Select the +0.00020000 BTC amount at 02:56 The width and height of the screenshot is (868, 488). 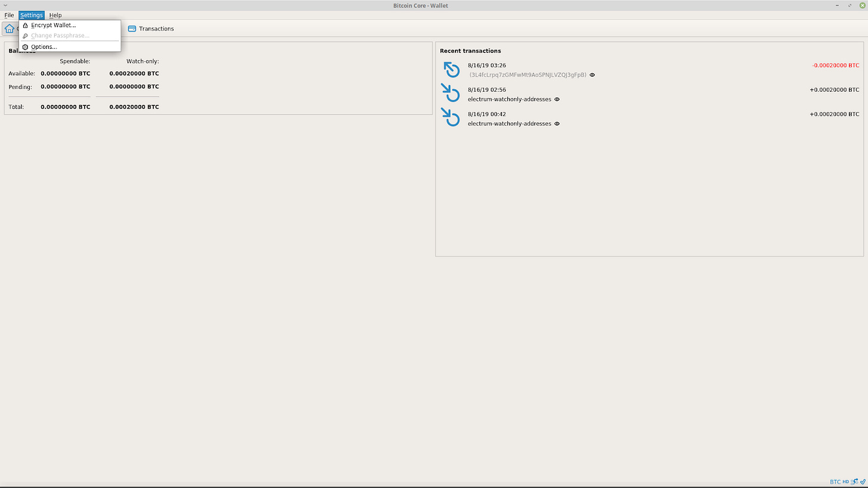point(835,90)
